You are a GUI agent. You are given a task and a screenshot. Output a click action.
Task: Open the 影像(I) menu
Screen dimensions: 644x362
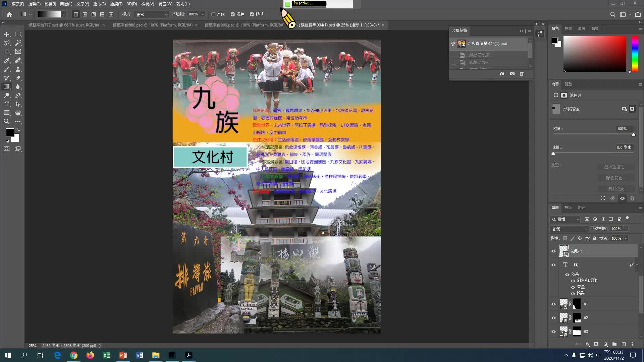point(50,4)
